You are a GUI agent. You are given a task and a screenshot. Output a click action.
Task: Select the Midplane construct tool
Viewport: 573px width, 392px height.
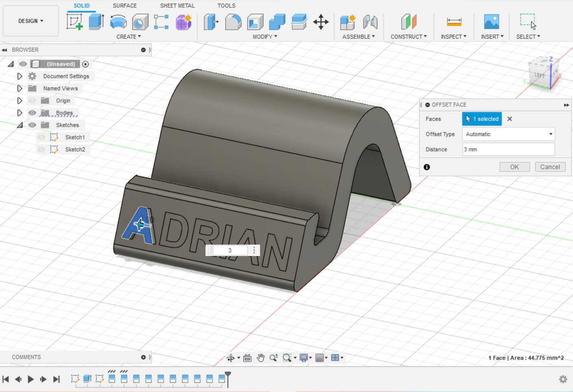[x=409, y=22]
